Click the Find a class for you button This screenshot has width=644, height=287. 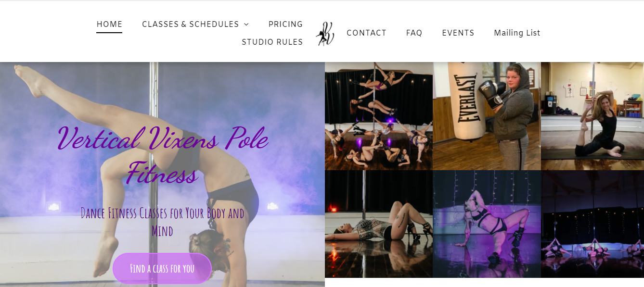click(162, 268)
